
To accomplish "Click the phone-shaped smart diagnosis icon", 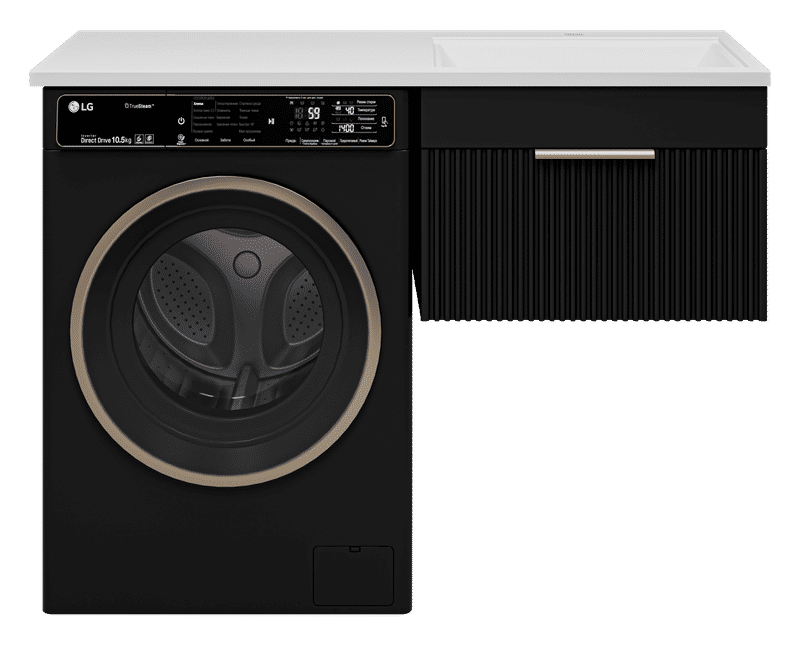I will click(x=384, y=121).
